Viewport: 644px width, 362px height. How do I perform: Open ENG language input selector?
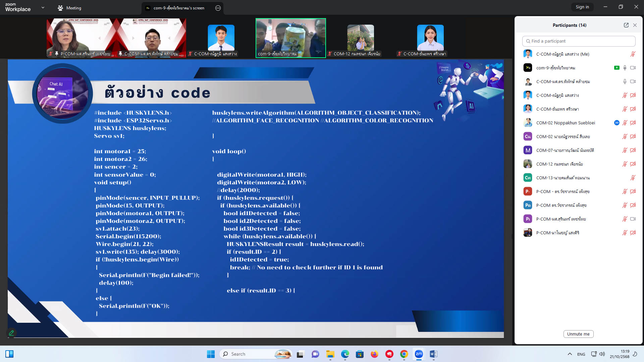click(x=581, y=354)
